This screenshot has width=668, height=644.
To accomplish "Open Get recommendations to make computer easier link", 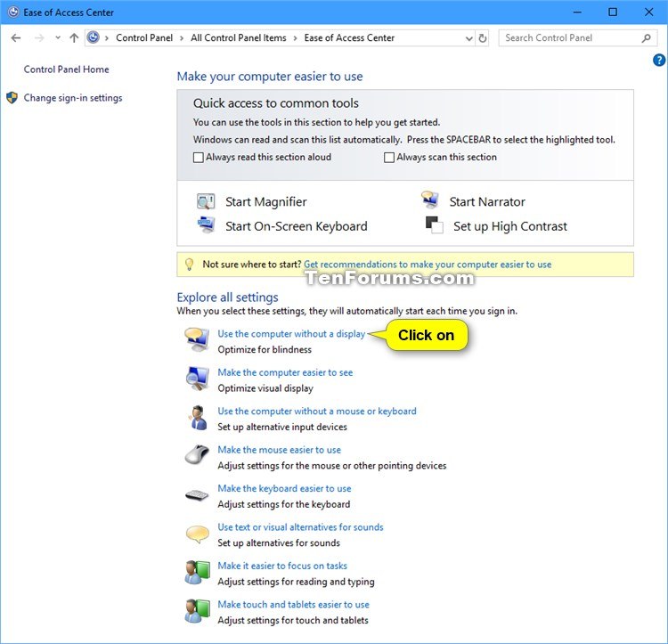I will coord(428,265).
